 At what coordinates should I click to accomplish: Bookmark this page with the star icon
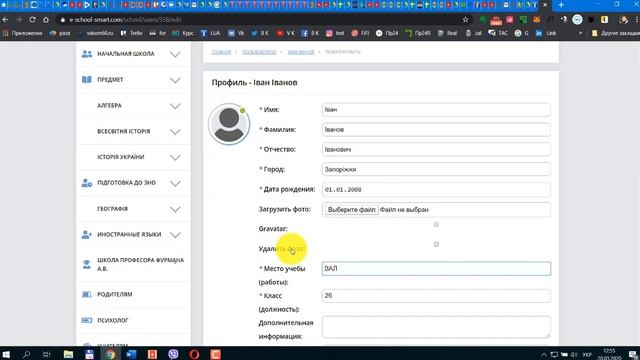[465, 20]
